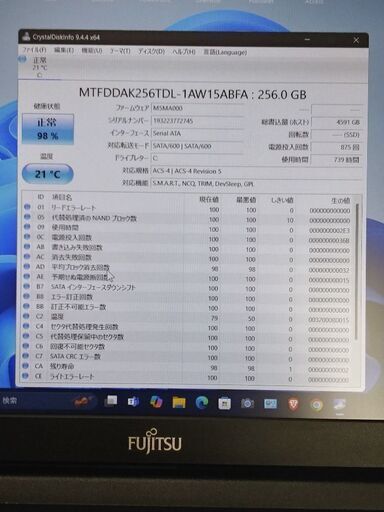Open Microsoft Store from the taskbar

pyautogui.click(x=225, y=404)
